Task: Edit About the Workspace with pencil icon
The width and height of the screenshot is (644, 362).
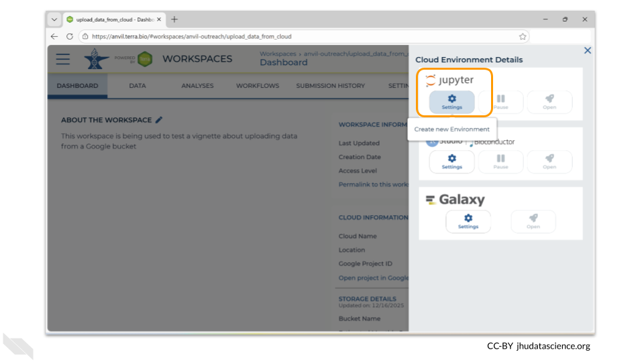Action: (159, 120)
